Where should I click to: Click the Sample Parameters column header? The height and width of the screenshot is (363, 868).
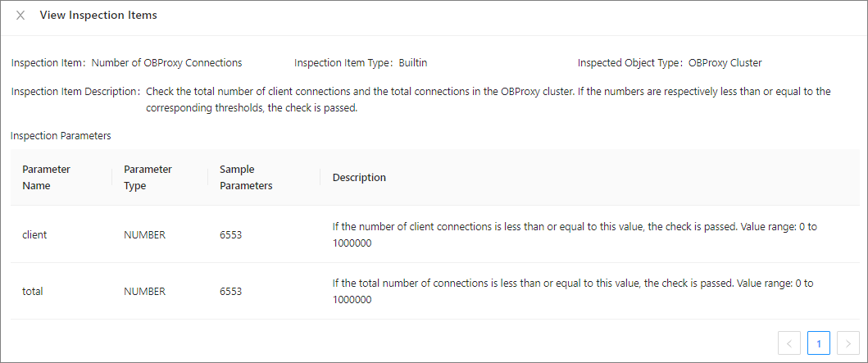point(246,177)
